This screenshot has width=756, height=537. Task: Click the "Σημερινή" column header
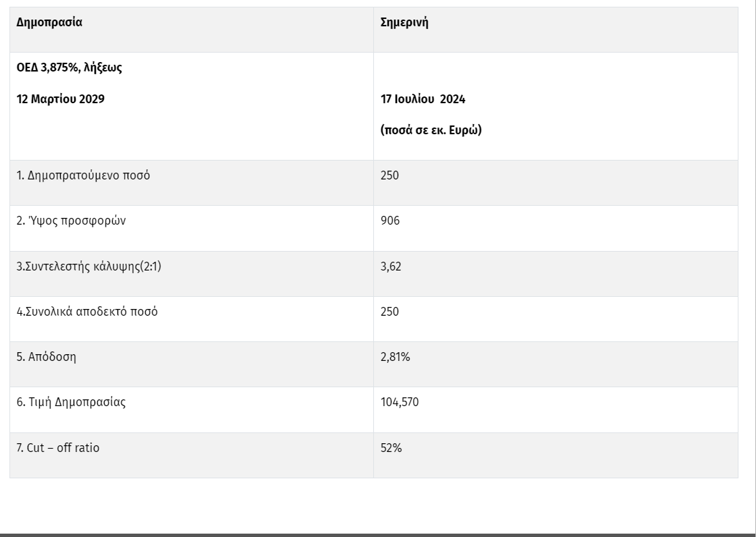click(x=405, y=22)
